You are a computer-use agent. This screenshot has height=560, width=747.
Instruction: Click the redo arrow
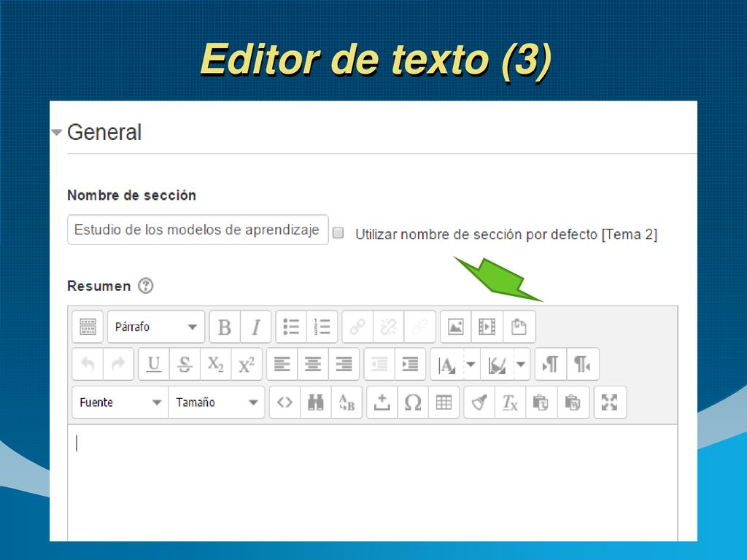point(118,365)
